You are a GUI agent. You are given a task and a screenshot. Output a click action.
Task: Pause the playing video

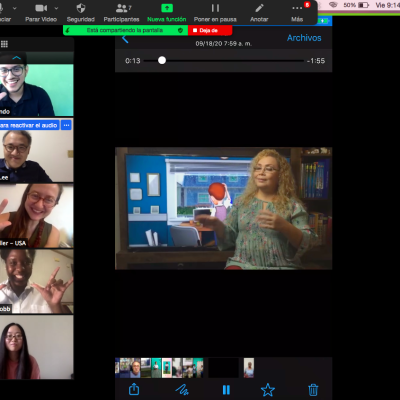(226, 390)
